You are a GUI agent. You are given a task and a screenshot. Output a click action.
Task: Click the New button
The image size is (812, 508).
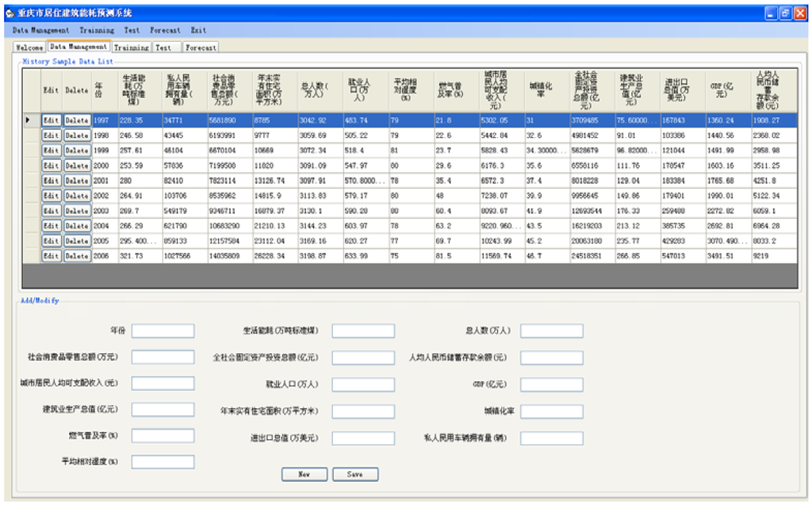[304, 474]
